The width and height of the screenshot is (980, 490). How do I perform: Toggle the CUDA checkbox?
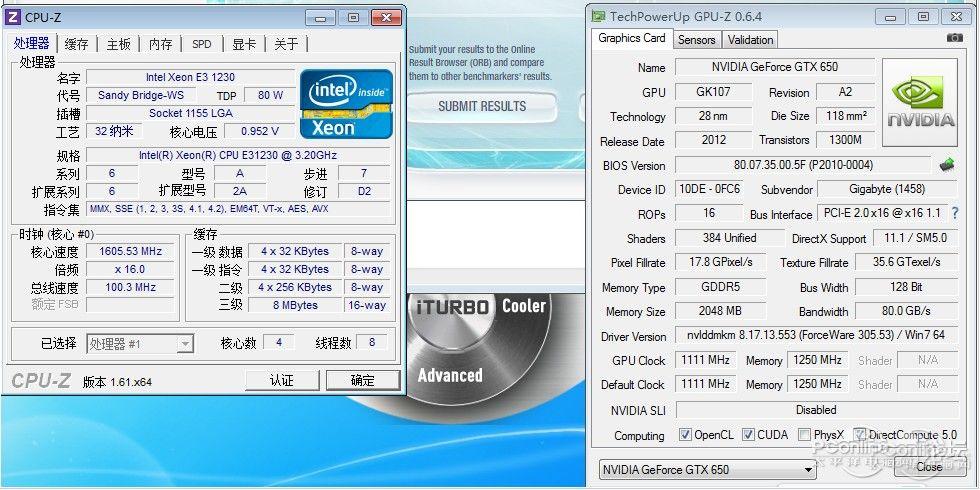coord(748,434)
